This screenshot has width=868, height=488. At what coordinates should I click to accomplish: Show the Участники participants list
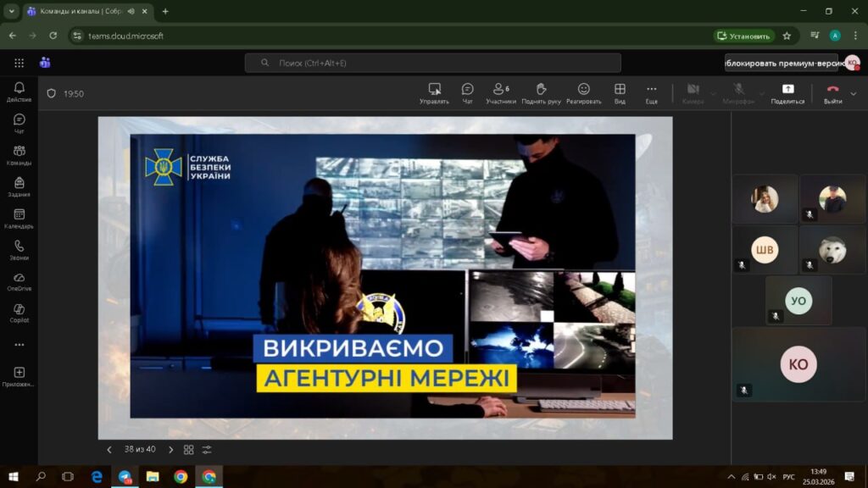(x=500, y=93)
